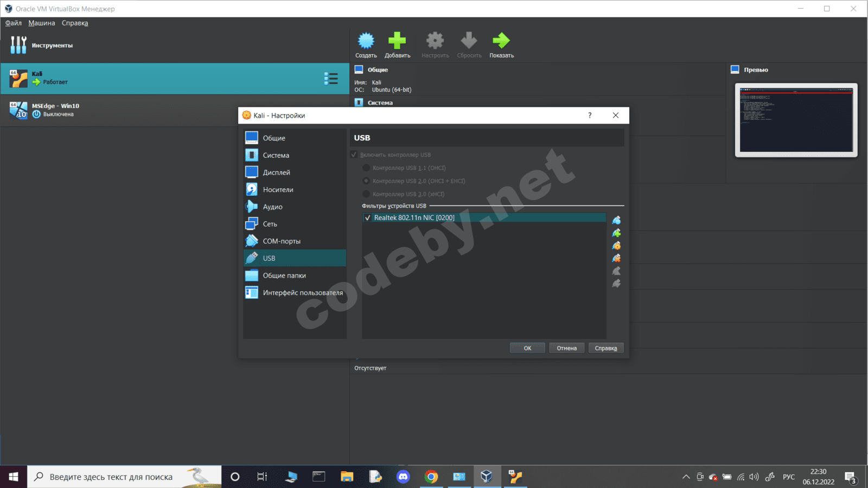Open the Файл menu
Image resolution: width=868 pixels, height=488 pixels.
[14, 23]
